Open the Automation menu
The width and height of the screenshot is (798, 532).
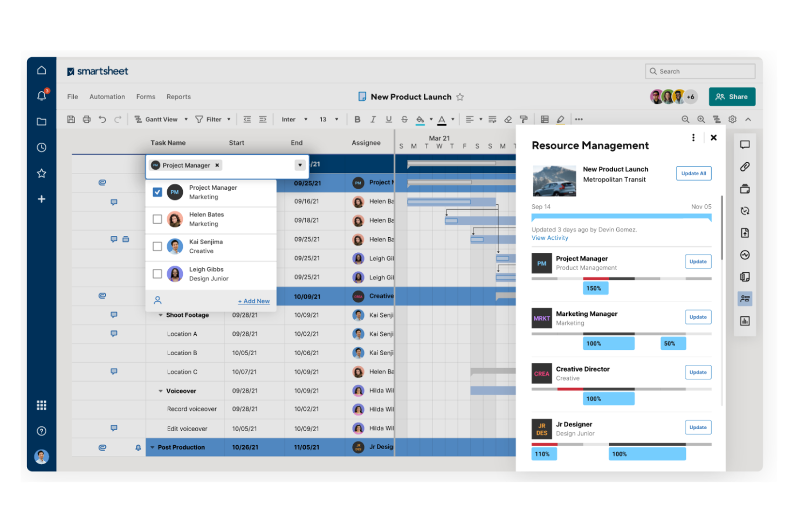coord(107,96)
